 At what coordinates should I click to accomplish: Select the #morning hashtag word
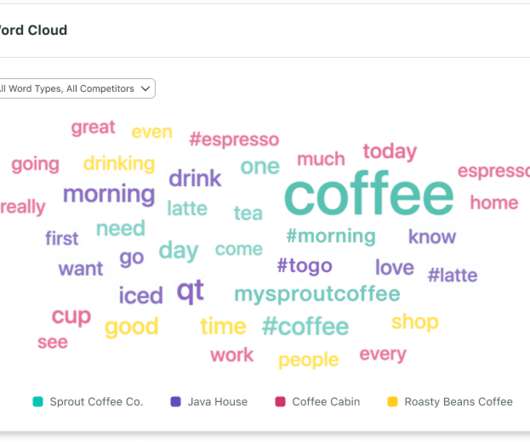[331, 236]
